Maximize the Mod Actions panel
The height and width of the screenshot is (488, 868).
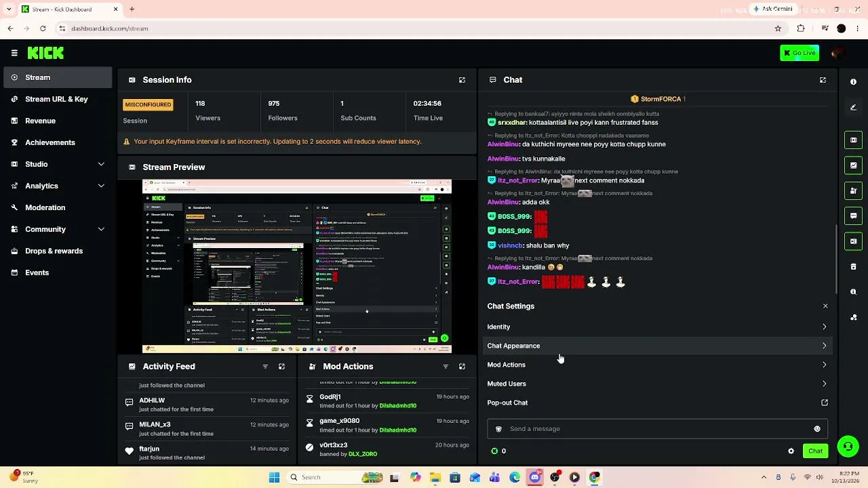[x=462, y=367]
